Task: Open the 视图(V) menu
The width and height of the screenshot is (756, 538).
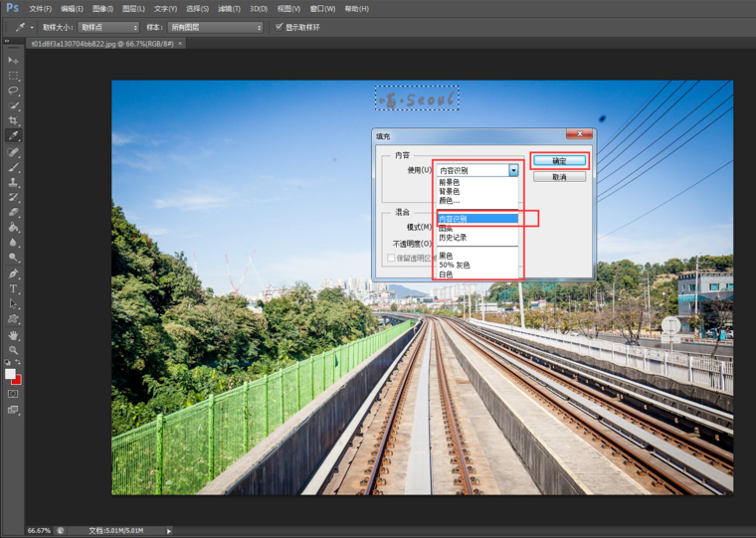Action: (x=288, y=9)
